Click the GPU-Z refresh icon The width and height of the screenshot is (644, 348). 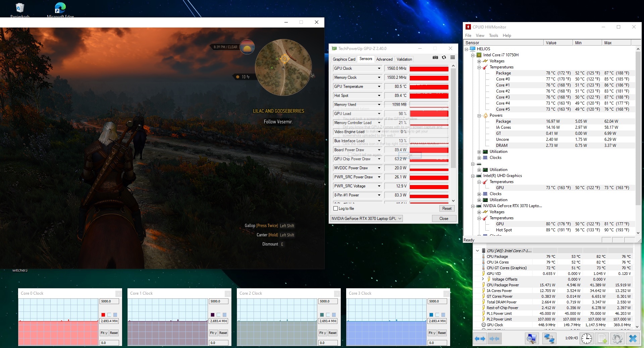coord(444,57)
